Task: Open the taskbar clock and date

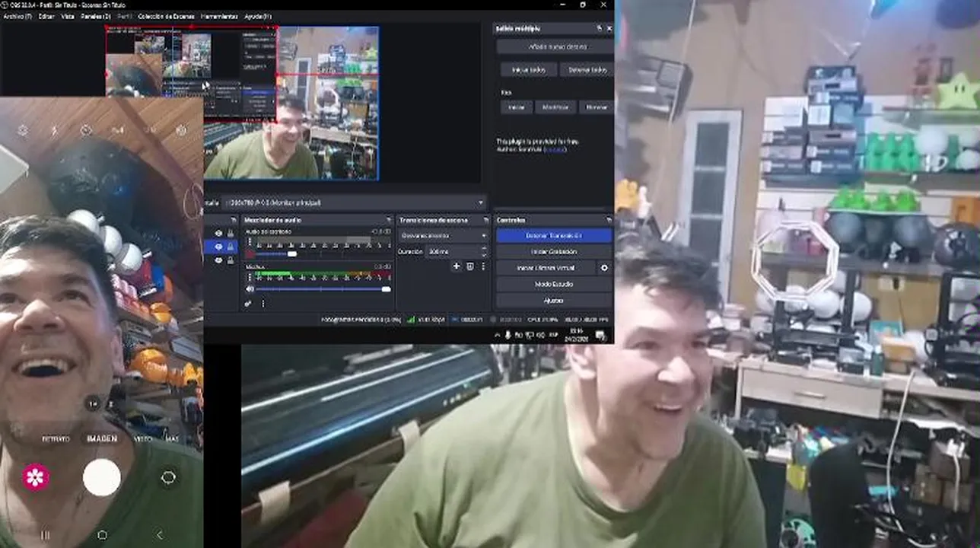Action: [x=574, y=335]
